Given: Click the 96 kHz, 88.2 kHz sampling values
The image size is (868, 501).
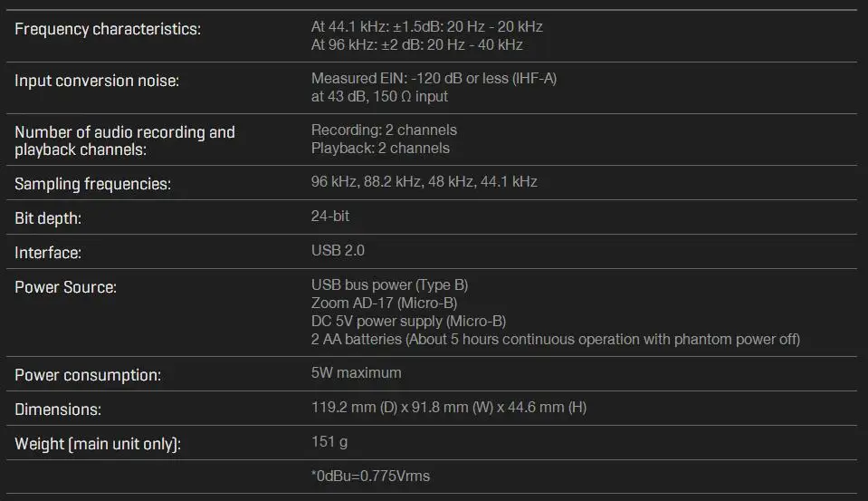Looking at the screenshot, I should pyautogui.click(x=424, y=182).
